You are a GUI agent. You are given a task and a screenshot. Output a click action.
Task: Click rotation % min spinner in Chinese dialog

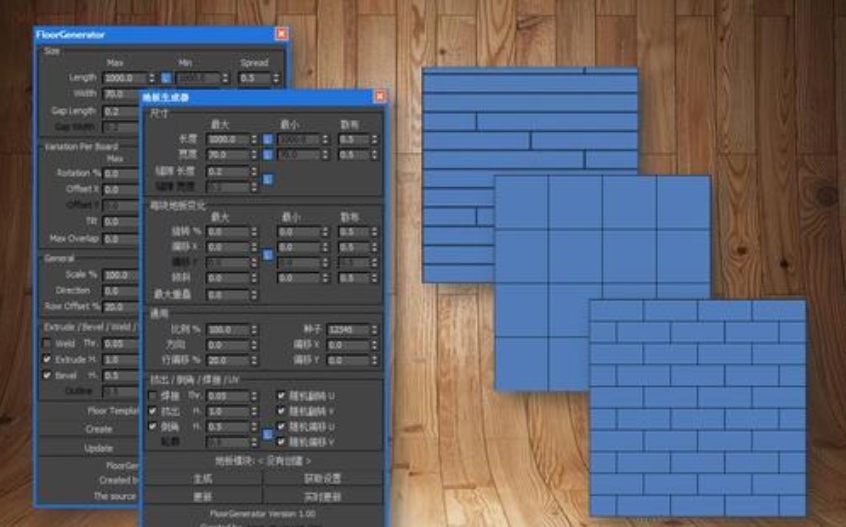pyautogui.click(x=325, y=232)
